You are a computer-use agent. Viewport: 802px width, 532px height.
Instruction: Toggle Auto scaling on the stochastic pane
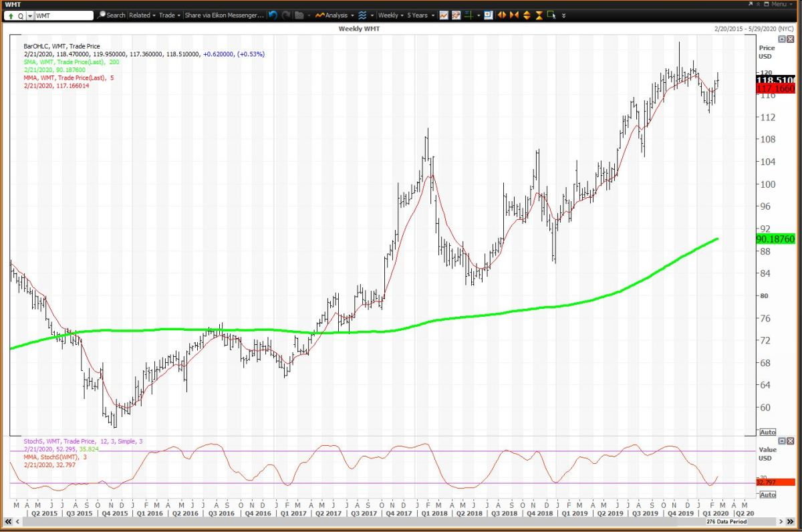click(x=767, y=495)
